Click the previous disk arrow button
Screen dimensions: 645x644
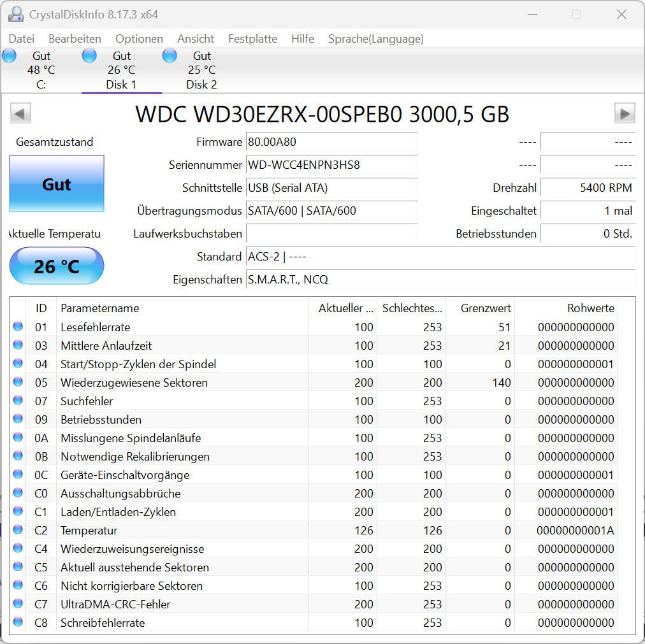tap(20, 113)
